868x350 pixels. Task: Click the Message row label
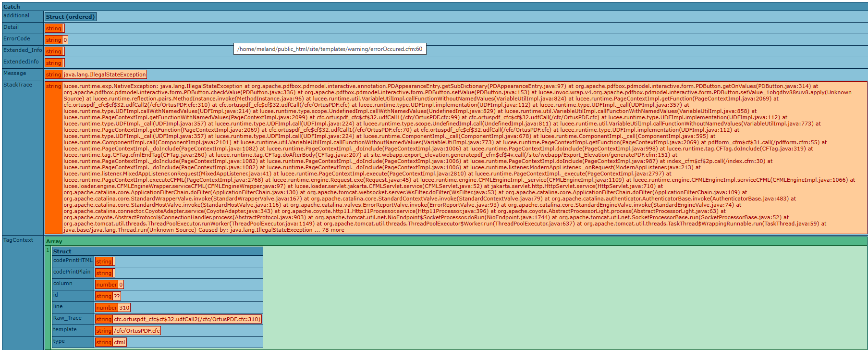15,74
